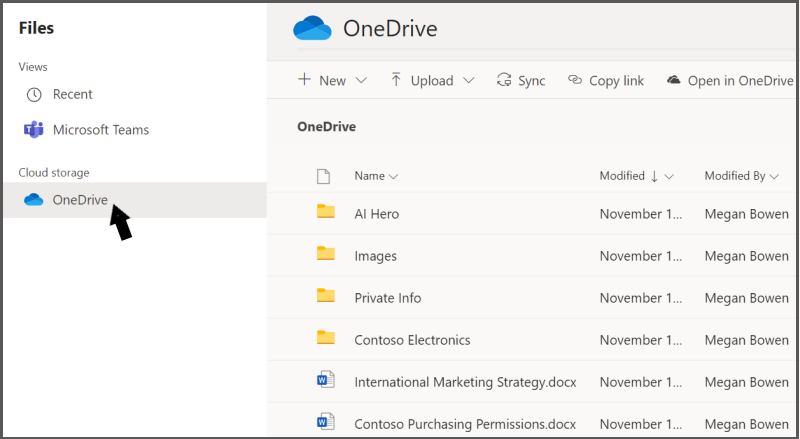
Task: Open Contoso Purchasing Permissions.docx
Action: (465, 424)
